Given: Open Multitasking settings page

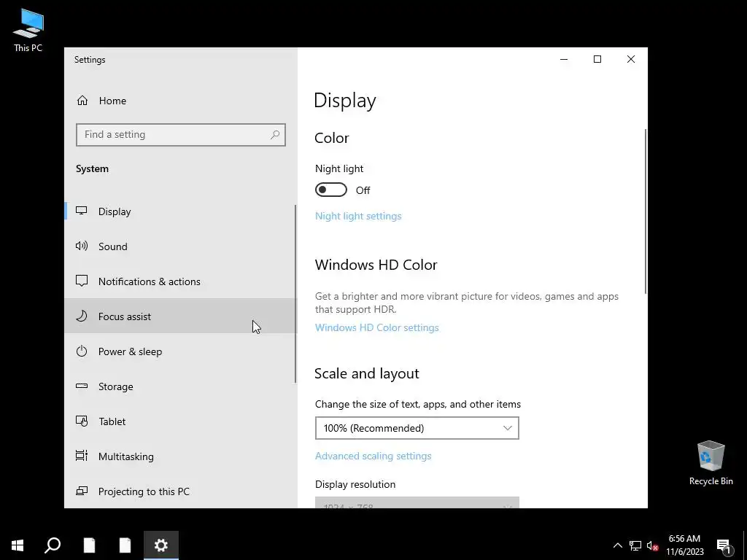Looking at the screenshot, I should click(181, 456).
